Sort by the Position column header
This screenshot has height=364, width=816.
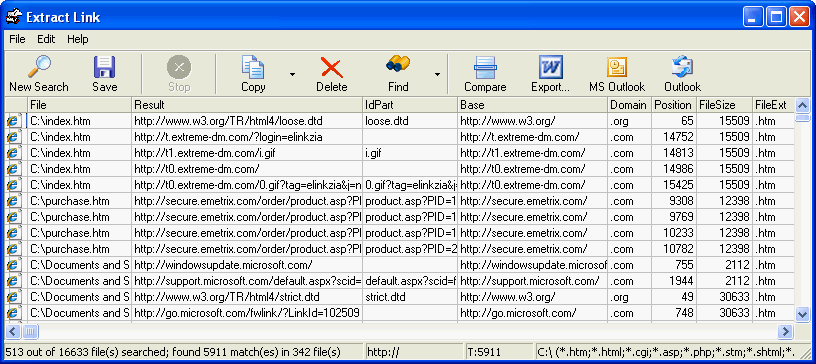tap(674, 105)
